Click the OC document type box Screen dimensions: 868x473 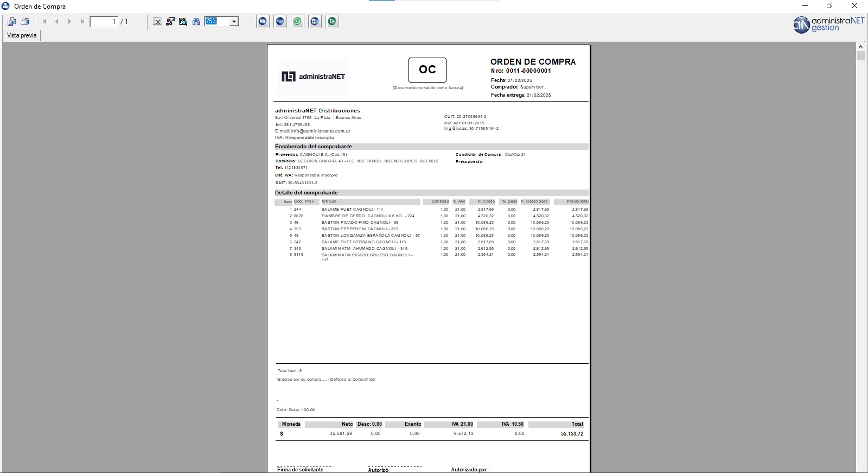click(x=427, y=70)
